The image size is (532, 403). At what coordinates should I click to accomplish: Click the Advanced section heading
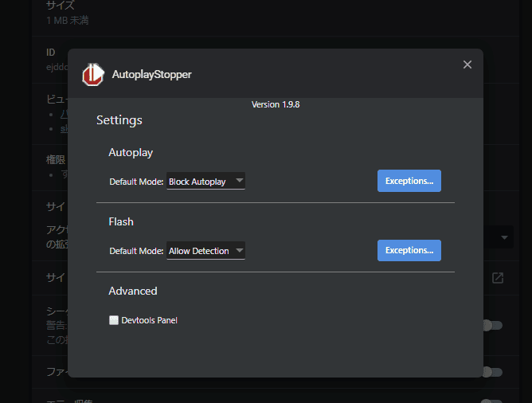click(133, 291)
